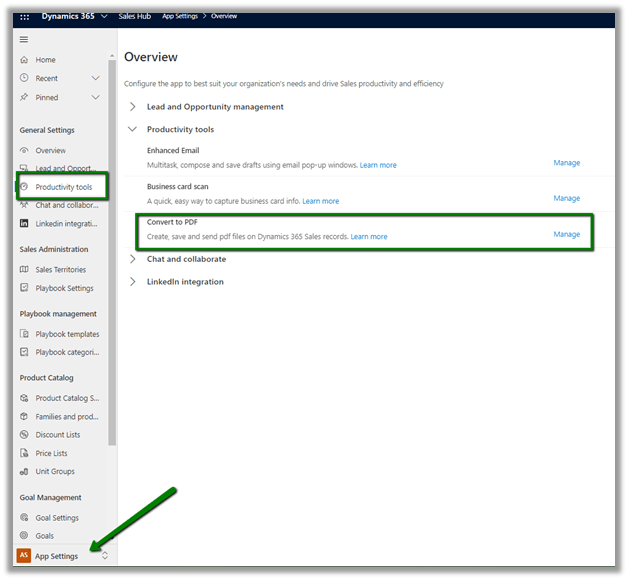Image resolution: width=628 pixels, height=580 pixels.
Task: Expand the Recent list chevron
Action: pos(95,78)
